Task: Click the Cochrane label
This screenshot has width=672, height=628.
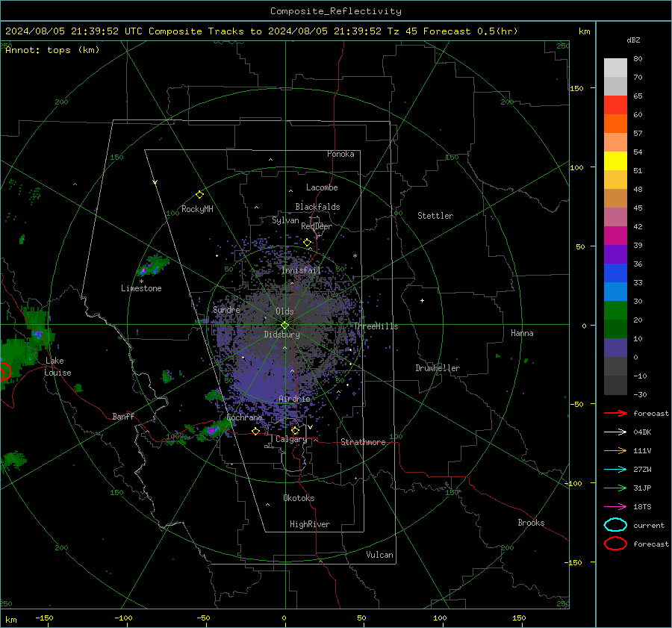Action: point(244,417)
